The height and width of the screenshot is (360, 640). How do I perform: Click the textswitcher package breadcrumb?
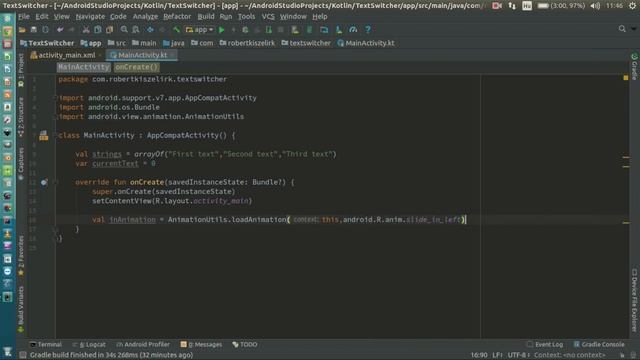pyautogui.click(x=306, y=43)
